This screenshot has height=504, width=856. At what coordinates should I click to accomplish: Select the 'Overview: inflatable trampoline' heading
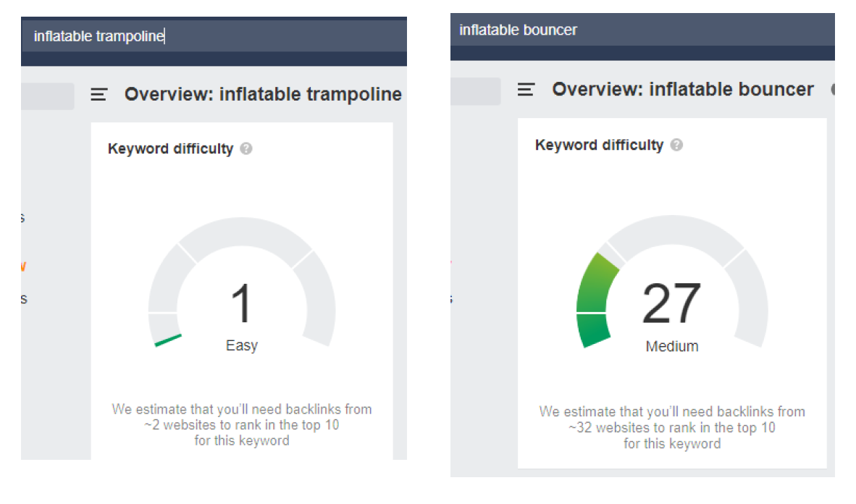[x=263, y=94]
